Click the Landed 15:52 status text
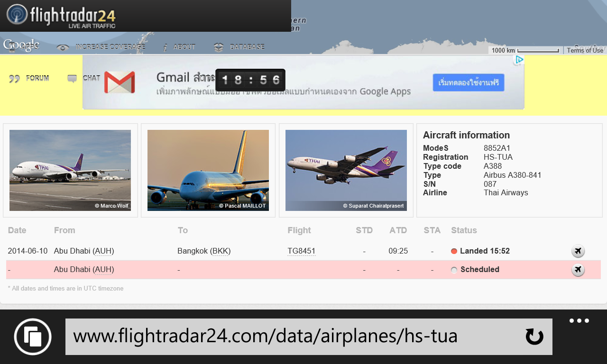This screenshot has height=364, width=607. tap(485, 251)
